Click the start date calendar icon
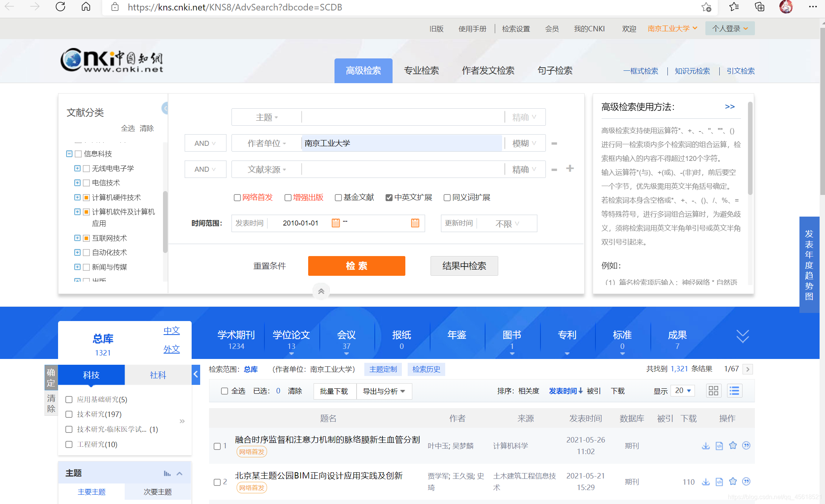Image resolution: width=825 pixels, height=504 pixels. [x=336, y=223]
